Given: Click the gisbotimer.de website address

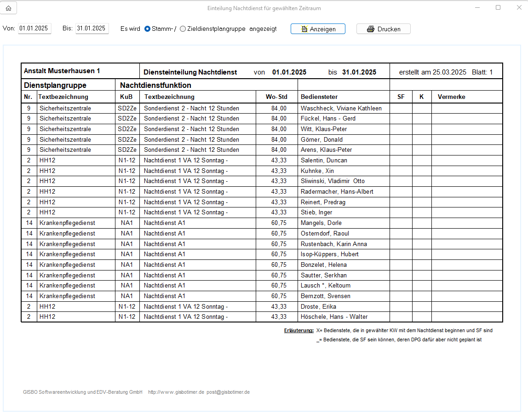Looking at the screenshot, I should coord(176,392).
